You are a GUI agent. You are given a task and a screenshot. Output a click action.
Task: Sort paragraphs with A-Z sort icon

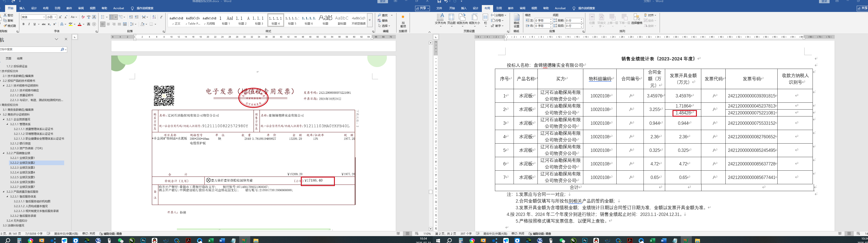[x=154, y=17]
